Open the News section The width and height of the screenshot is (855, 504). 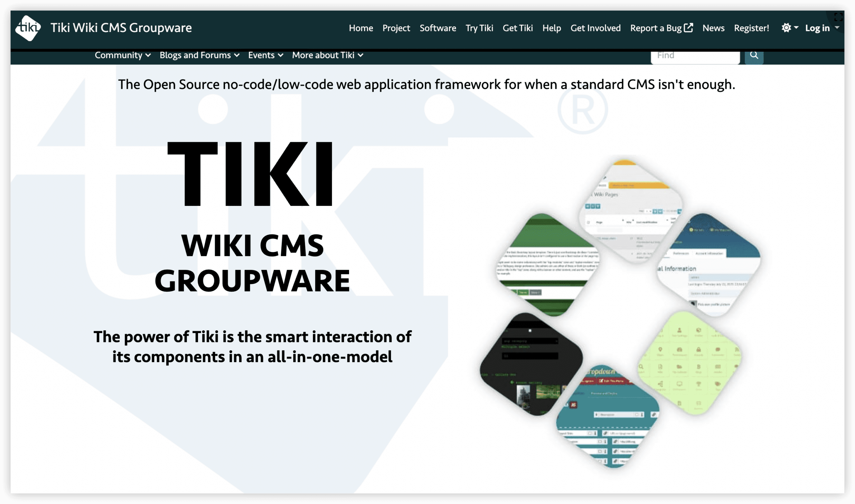(713, 28)
